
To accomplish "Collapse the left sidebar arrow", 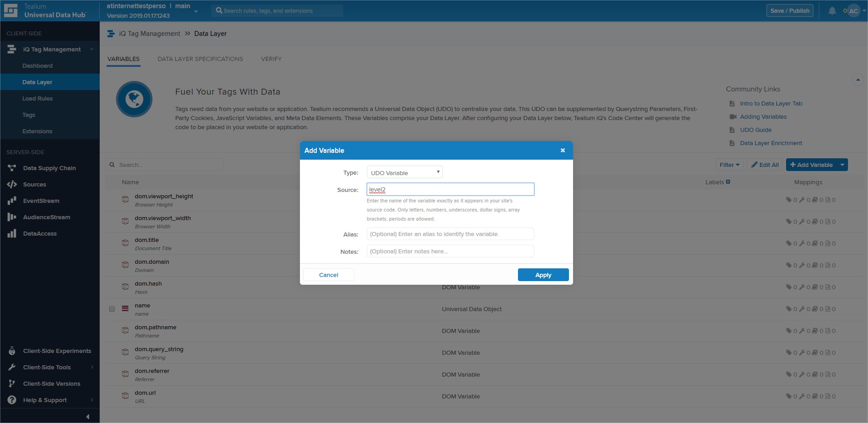I will pos(87,417).
